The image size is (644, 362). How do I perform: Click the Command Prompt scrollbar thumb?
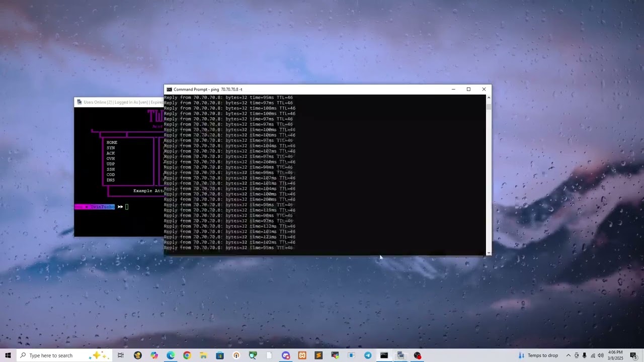488,107
